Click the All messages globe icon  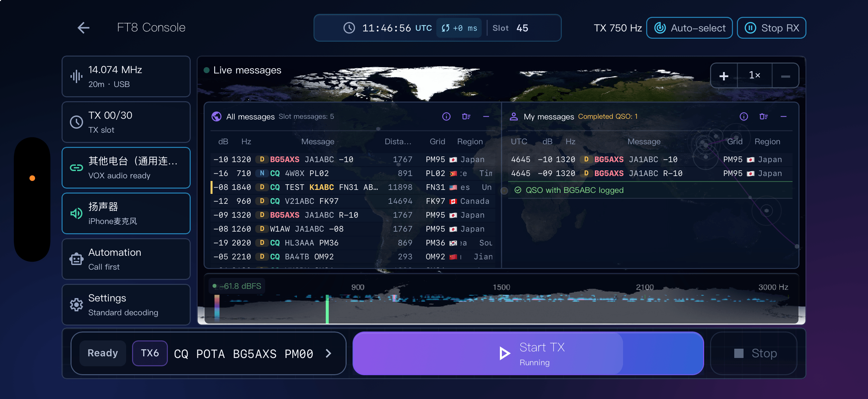pyautogui.click(x=216, y=116)
